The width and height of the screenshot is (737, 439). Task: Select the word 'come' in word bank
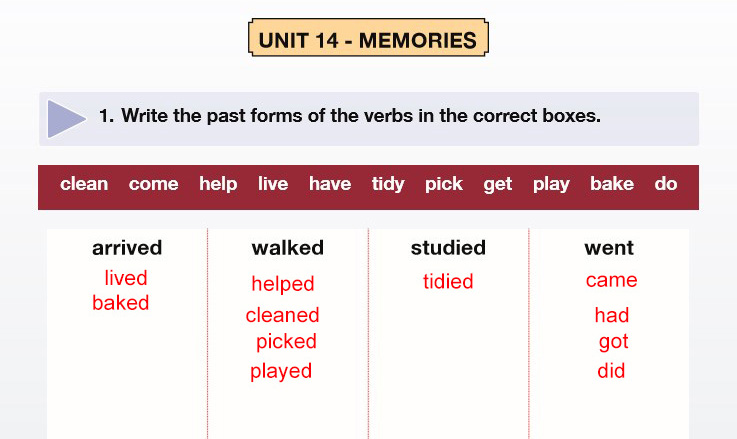pyautogui.click(x=153, y=184)
